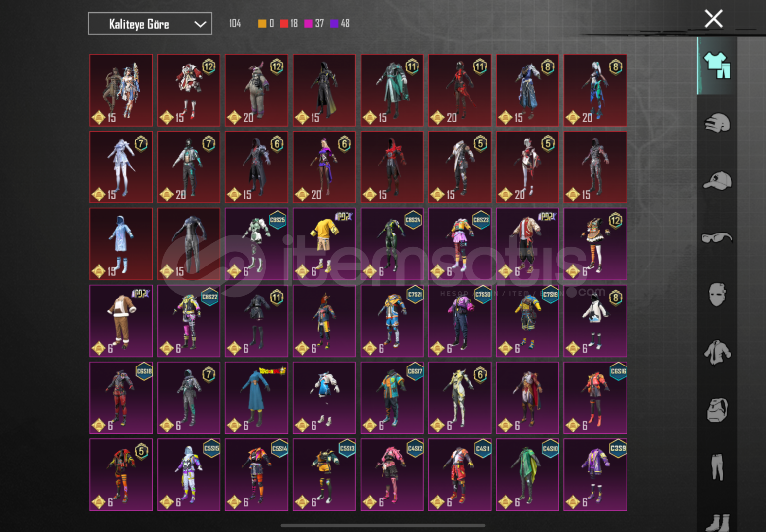
Task: Select the orange maid dress with badge 12
Action: (x=595, y=244)
